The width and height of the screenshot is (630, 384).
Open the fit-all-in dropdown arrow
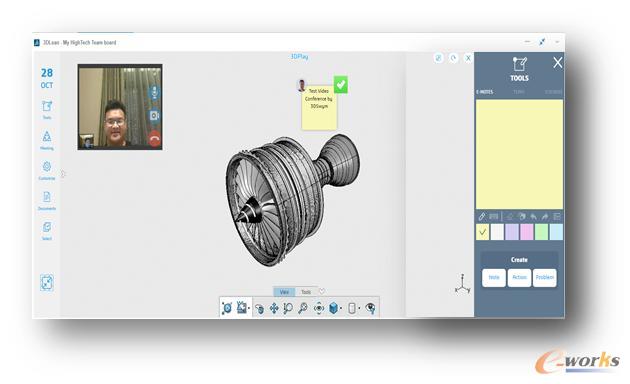coord(249,308)
